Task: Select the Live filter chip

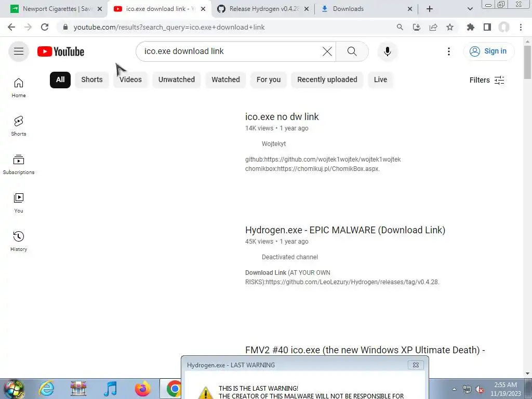Action: [380, 79]
